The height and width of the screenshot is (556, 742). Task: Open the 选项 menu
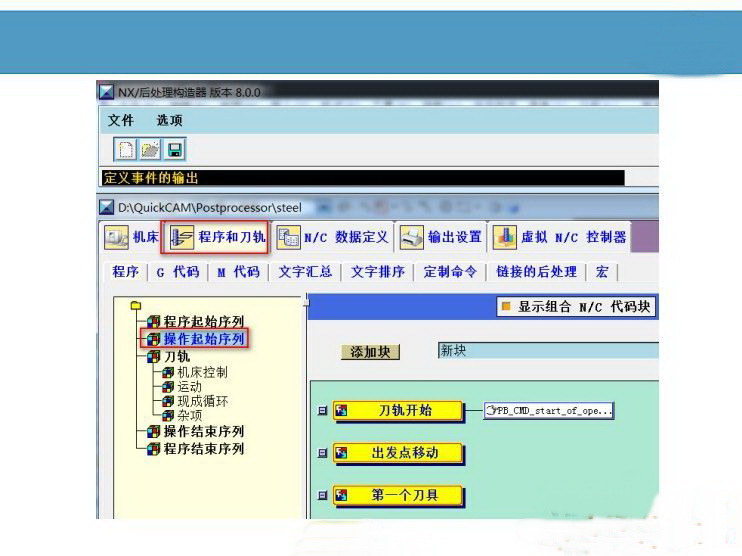pos(169,120)
